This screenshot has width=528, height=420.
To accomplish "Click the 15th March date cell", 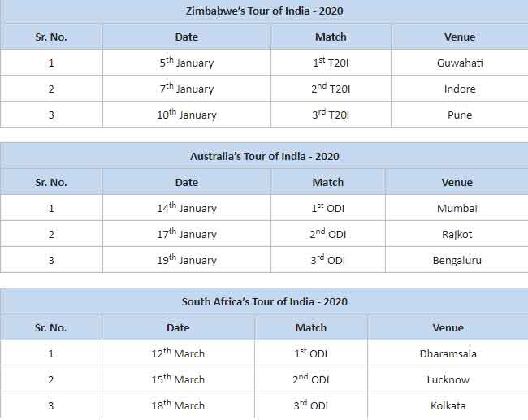I will coord(178,379).
